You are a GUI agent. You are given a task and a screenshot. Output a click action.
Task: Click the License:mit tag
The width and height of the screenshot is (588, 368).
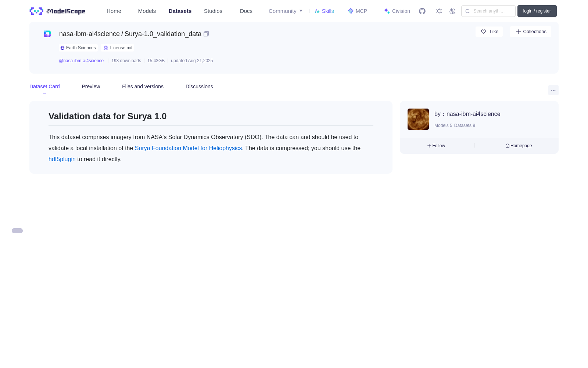coord(118,48)
